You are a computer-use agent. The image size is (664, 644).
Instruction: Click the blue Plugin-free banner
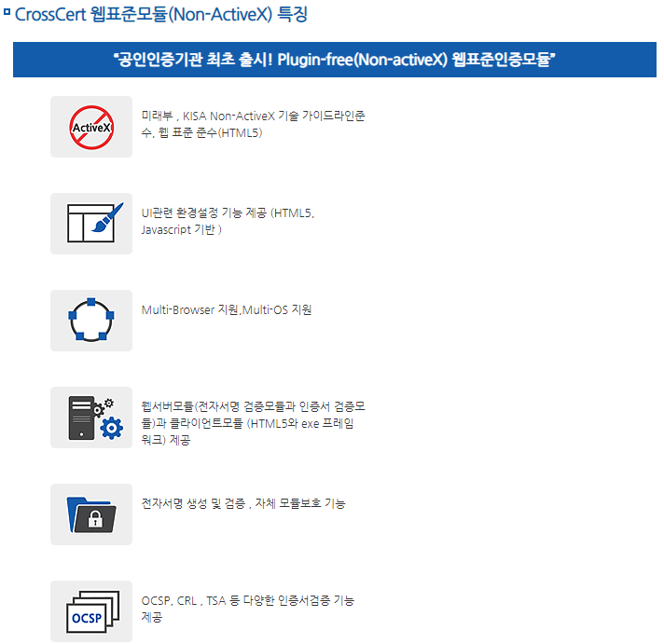tap(335, 60)
